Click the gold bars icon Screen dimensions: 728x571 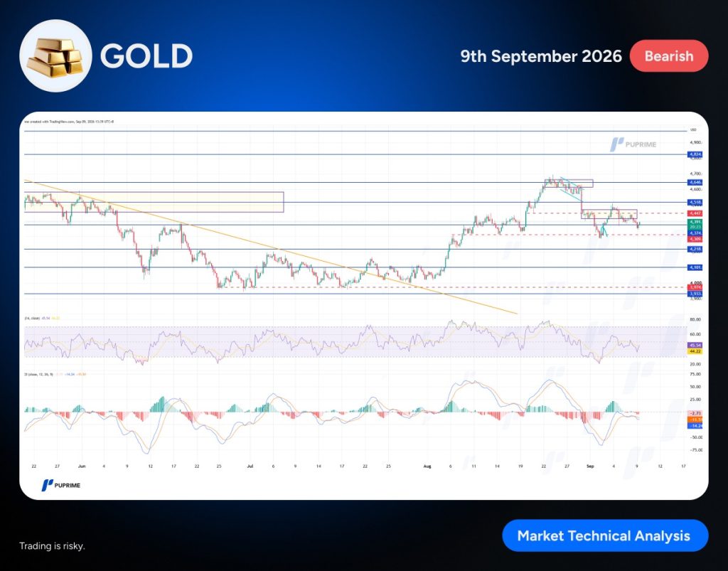pos(55,57)
